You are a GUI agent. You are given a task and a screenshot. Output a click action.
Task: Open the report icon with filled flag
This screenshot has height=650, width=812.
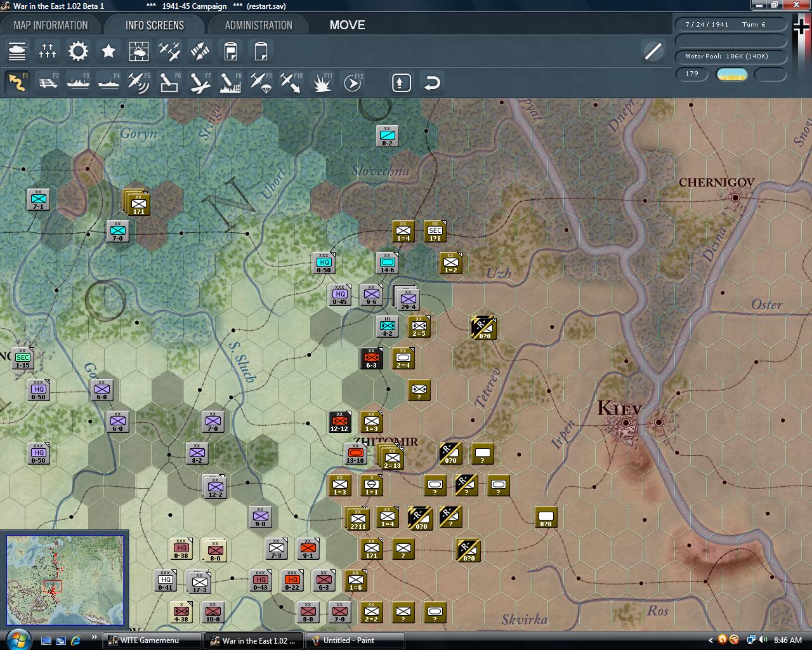(x=230, y=51)
